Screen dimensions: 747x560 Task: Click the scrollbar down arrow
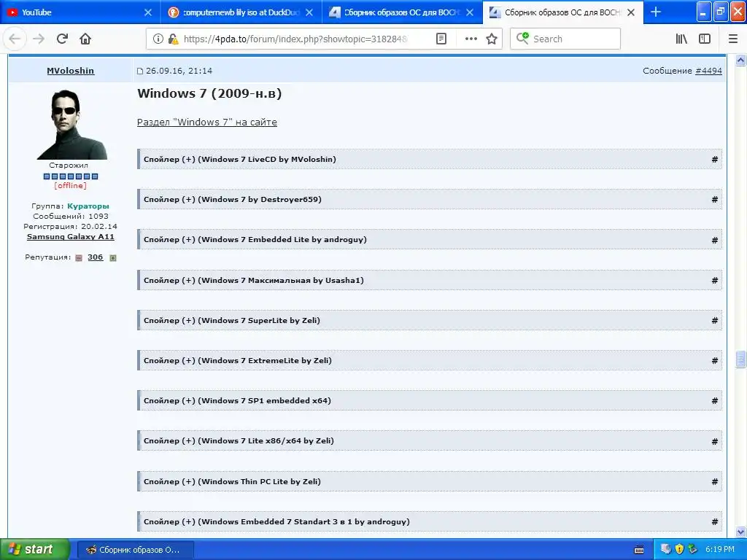coord(740,532)
